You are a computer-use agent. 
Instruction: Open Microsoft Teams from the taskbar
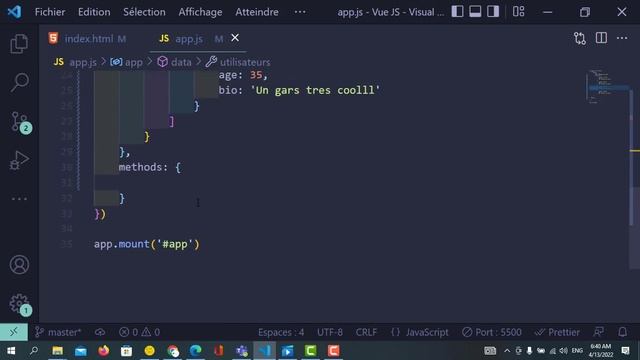pyautogui.click(x=242, y=351)
